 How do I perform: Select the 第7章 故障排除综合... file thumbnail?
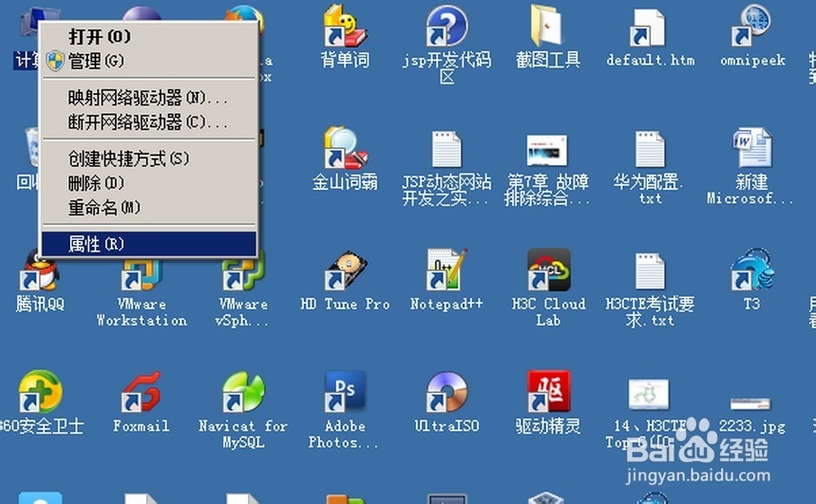tap(547, 150)
